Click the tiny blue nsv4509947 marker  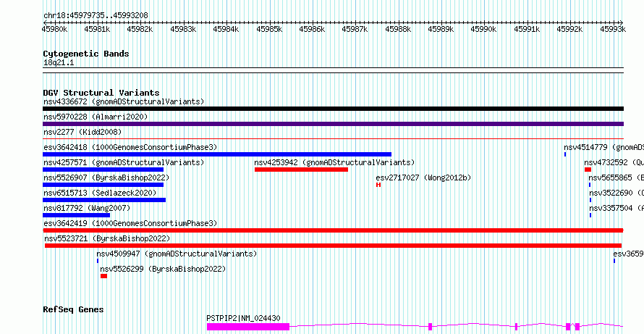pyautogui.click(x=98, y=261)
